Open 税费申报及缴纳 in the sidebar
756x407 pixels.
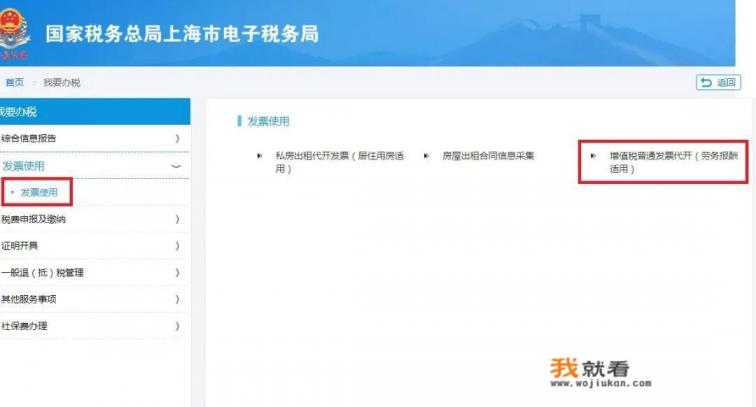click(x=33, y=219)
